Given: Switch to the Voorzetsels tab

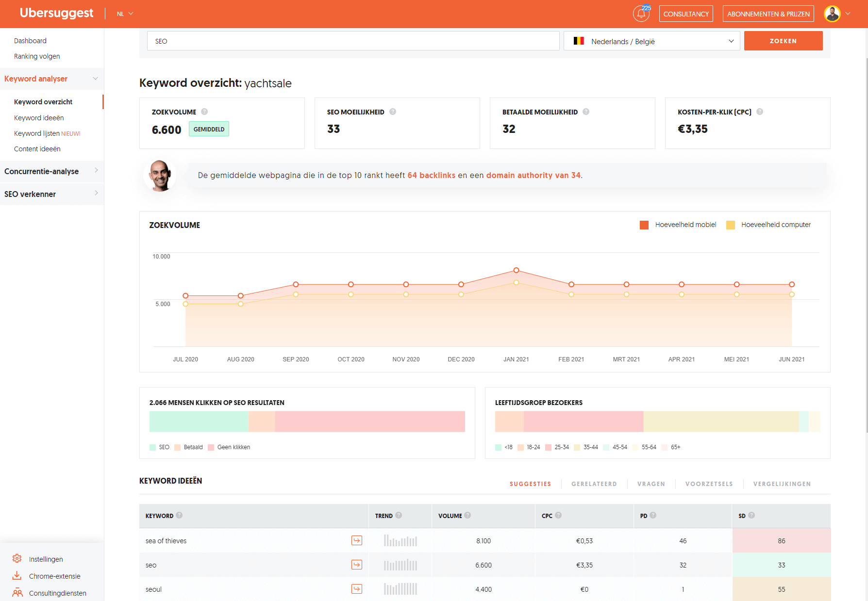Looking at the screenshot, I should tap(709, 484).
